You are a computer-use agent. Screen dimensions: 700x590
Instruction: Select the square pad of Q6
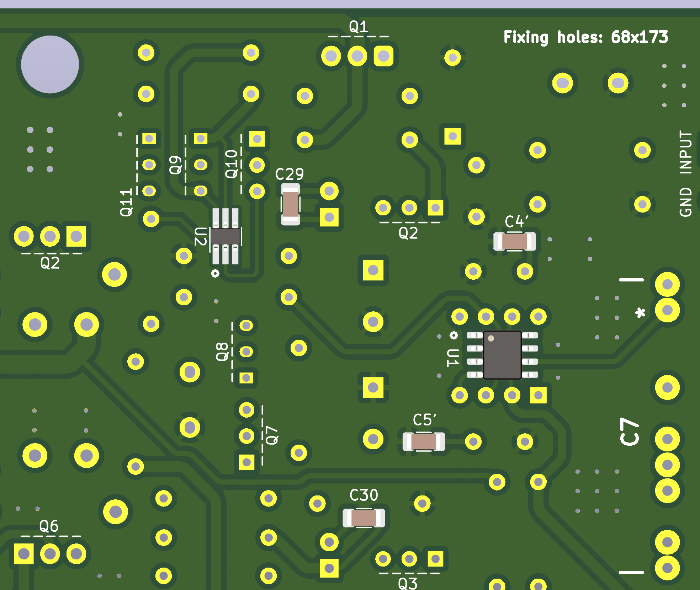24,554
